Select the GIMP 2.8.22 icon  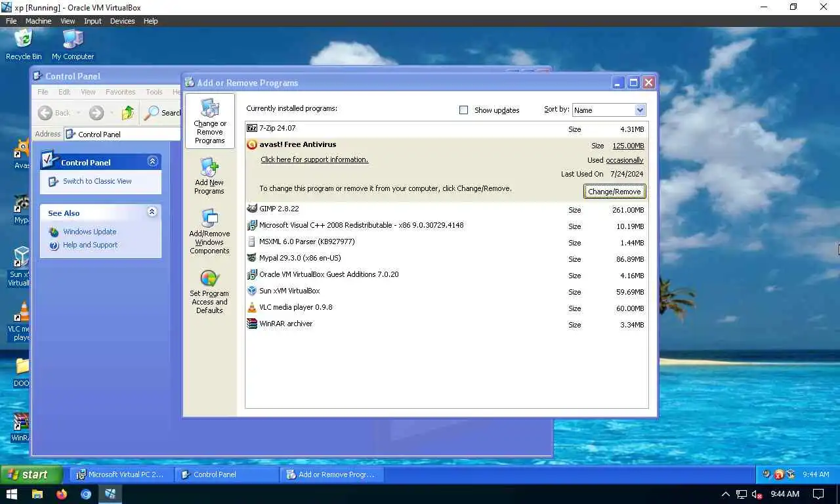tap(252, 209)
